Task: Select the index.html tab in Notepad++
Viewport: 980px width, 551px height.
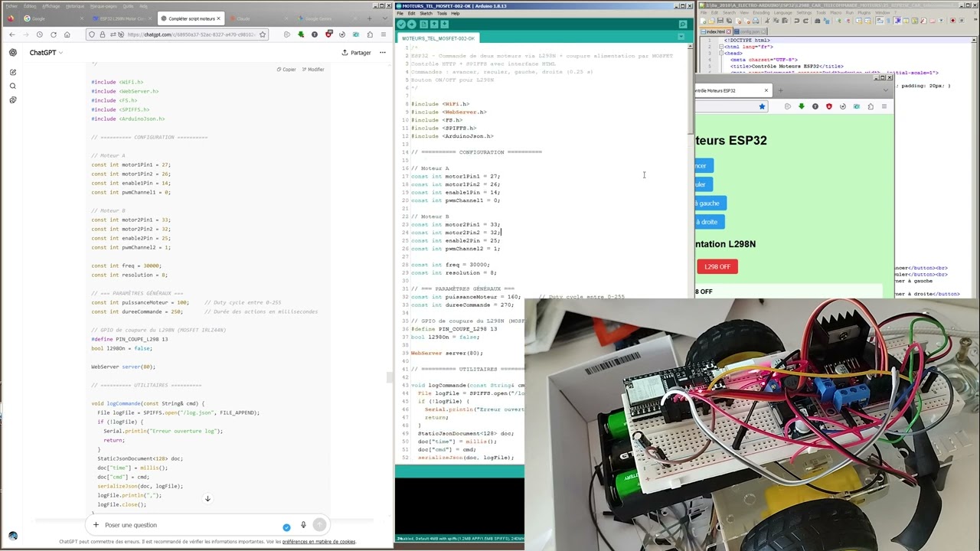Action: (x=715, y=31)
